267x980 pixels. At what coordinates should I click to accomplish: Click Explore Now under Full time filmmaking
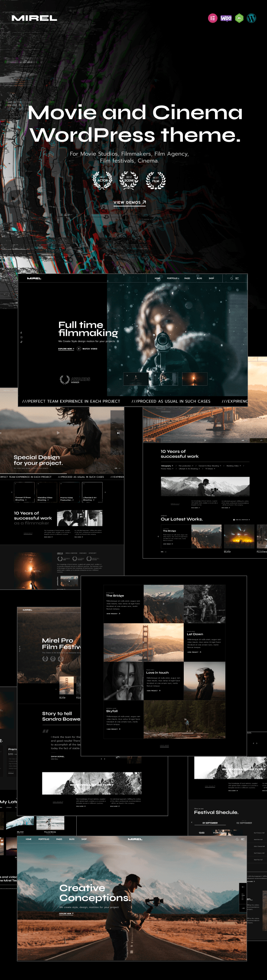[66, 348]
